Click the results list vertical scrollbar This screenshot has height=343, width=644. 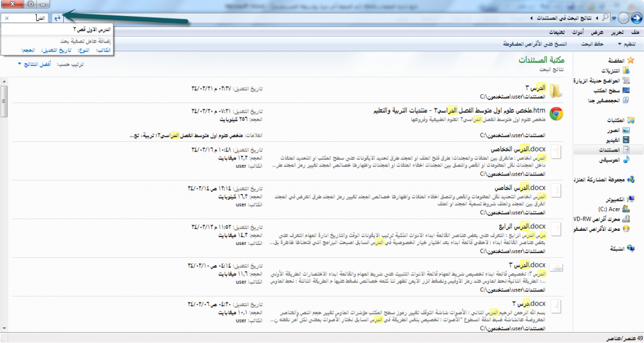pos(5,193)
